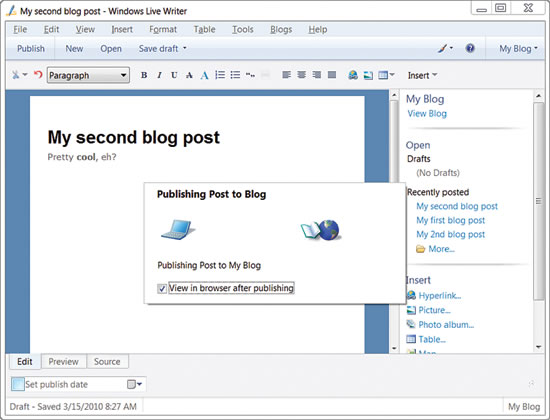This screenshot has width=550, height=420.
Task: Click the sidebar Hyperlink icon
Action: [411, 295]
